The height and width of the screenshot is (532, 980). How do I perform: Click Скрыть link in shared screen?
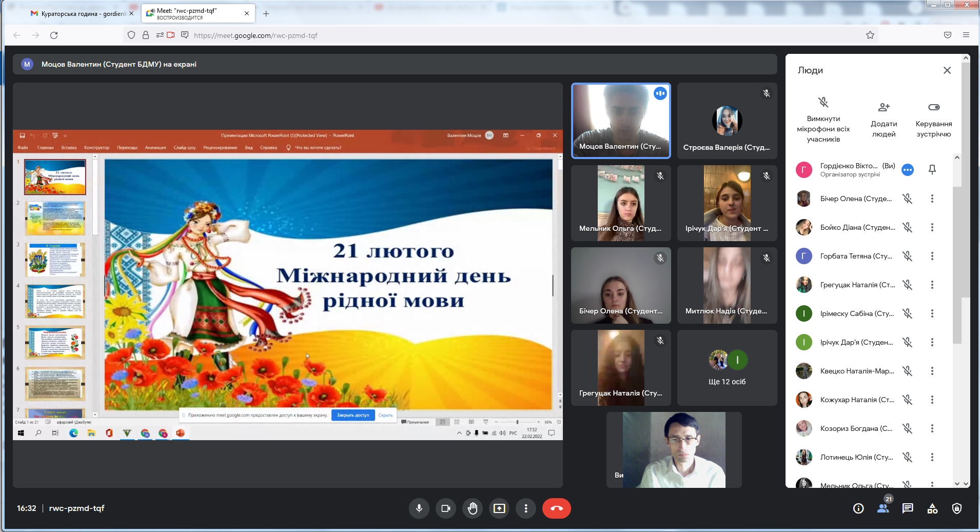tap(385, 415)
